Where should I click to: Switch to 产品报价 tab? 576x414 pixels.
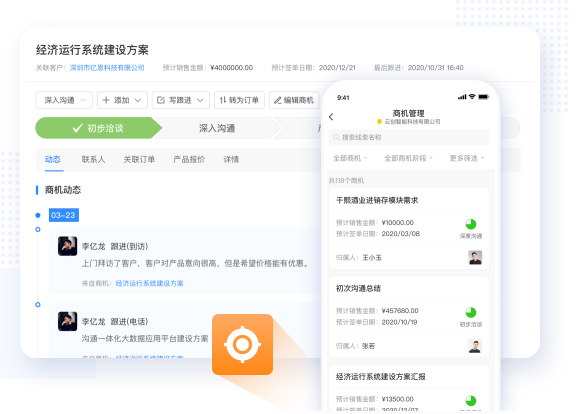click(189, 159)
